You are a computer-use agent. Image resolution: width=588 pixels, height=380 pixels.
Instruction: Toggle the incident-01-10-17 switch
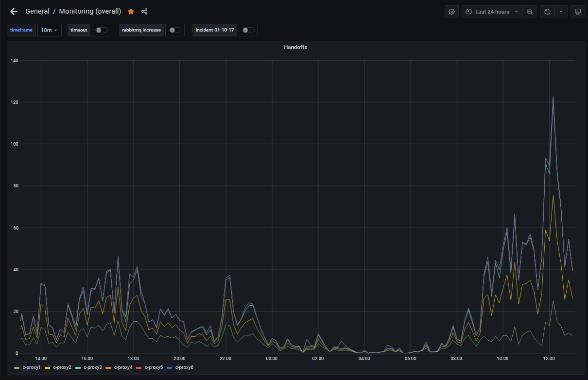248,30
